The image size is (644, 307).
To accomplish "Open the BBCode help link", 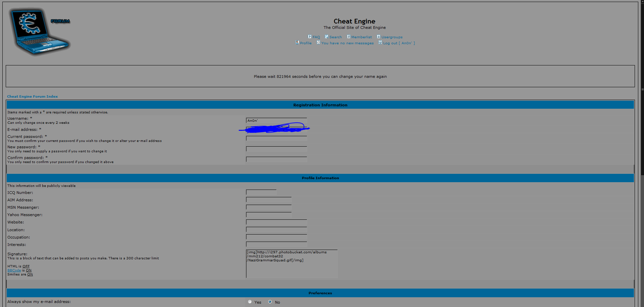I will [14, 270].
